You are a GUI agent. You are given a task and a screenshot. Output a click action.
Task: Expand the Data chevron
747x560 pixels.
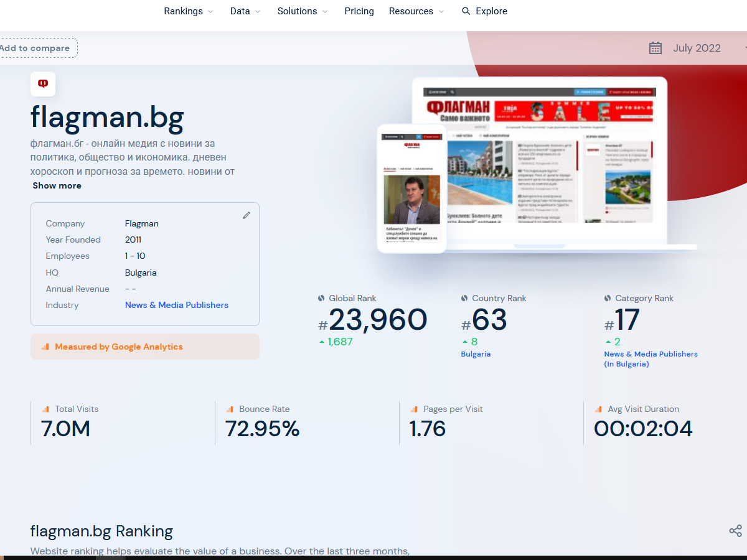point(258,12)
